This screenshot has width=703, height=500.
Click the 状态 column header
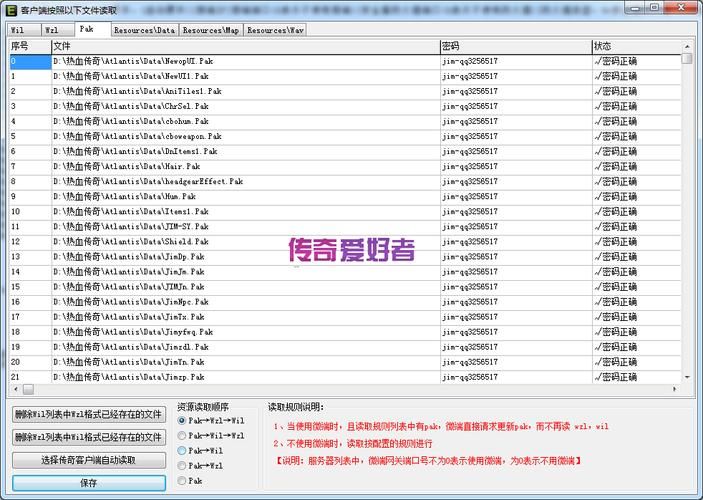(x=637, y=46)
